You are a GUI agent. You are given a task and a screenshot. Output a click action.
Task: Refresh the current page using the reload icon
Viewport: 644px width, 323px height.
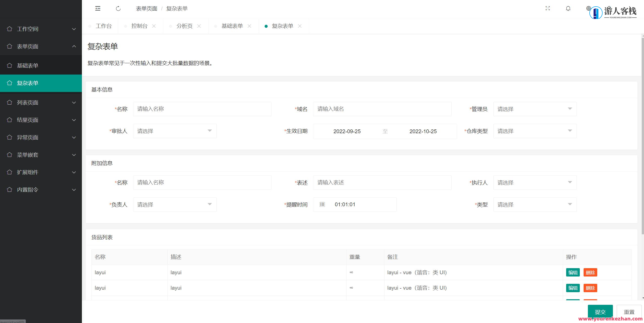coord(118,8)
